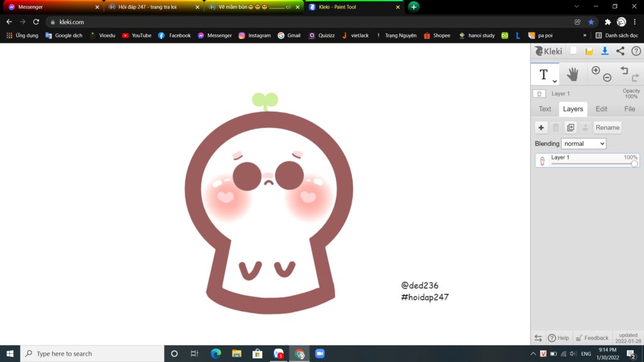Image resolution: width=644 pixels, height=362 pixels.
Task: Create a new image with the blank page icon
Action: click(x=574, y=51)
